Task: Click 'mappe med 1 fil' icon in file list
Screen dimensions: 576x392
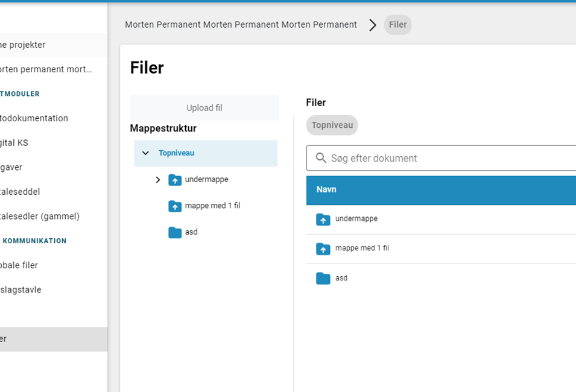Action: click(x=323, y=248)
